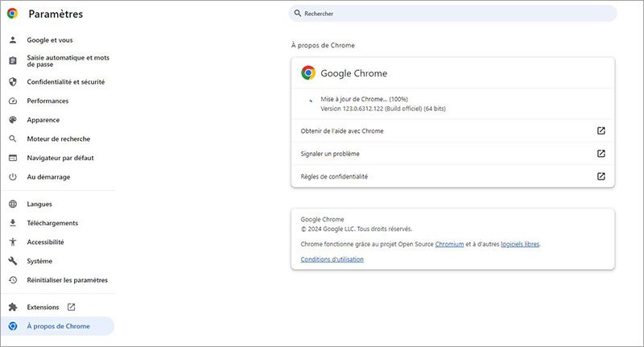This screenshot has height=347, width=644.
Task: Click the Langues globe icon
Action: [x=12, y=204]
